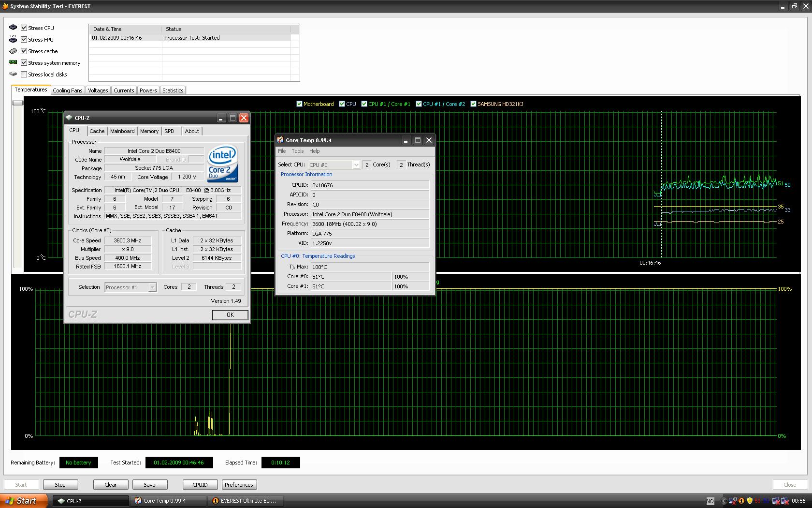
Task: Switch to EVEREST Ultimate Edition taskbar button
Action: click(246, 501)
